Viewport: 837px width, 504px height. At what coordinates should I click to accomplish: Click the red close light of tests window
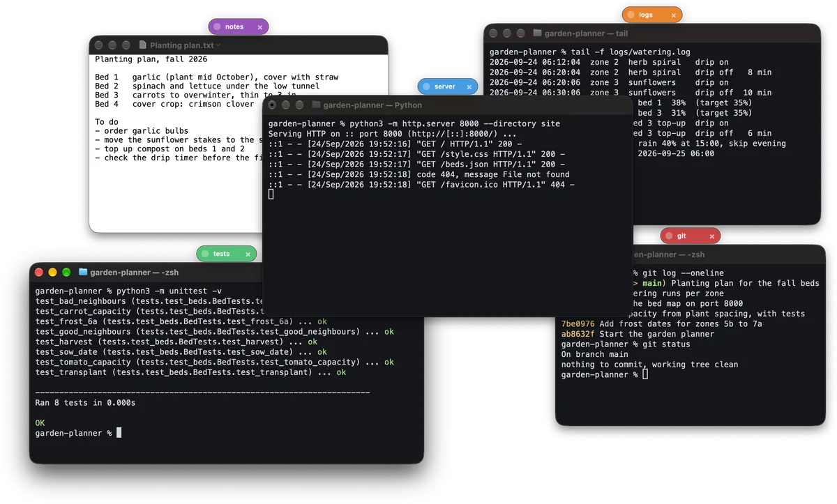click(x=39, y=273)
